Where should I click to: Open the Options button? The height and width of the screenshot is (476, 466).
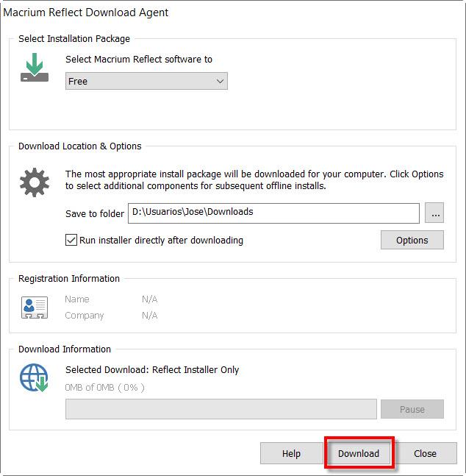point(412,240)
